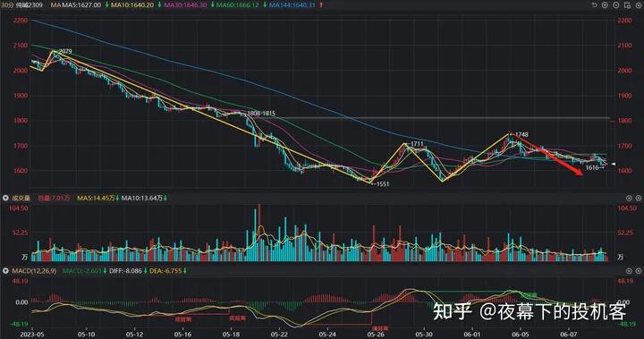Click volume MA5:14.45万 label
Viewport: 644px width, 339px height.
pos(96,198)
